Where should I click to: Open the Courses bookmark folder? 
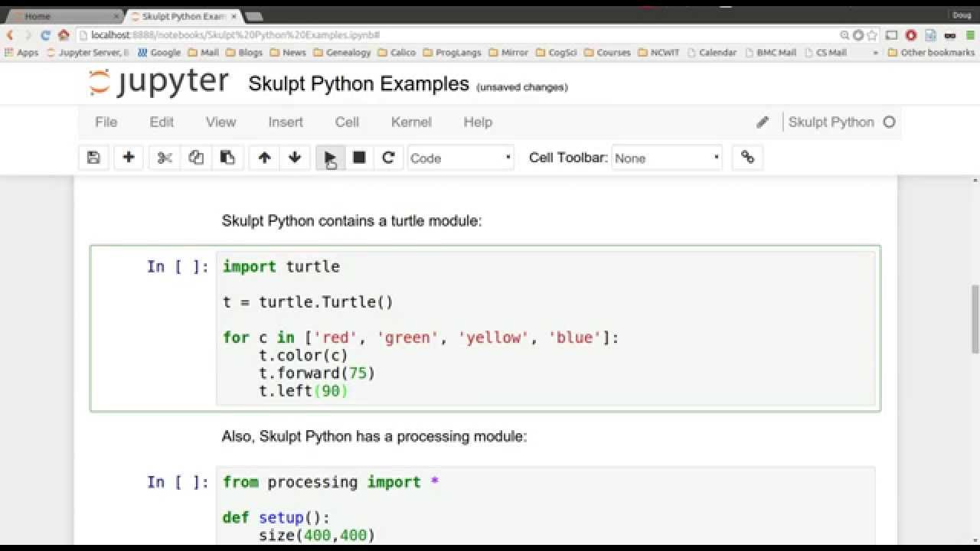[x=607, y=53]
